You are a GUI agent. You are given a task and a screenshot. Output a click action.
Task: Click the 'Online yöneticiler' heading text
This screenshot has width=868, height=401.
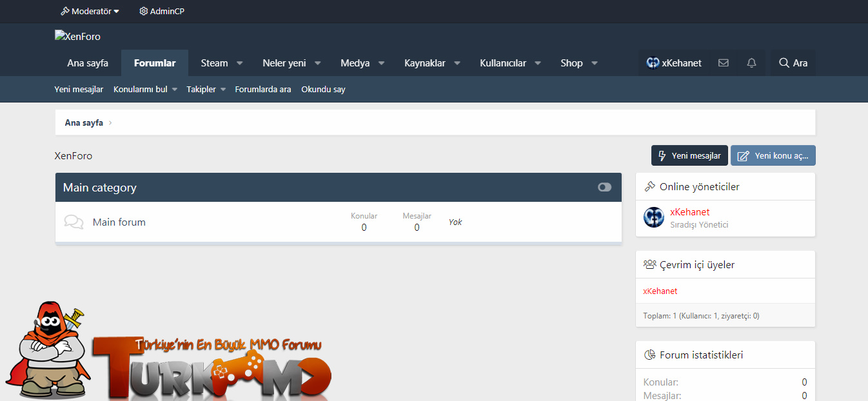700,186
